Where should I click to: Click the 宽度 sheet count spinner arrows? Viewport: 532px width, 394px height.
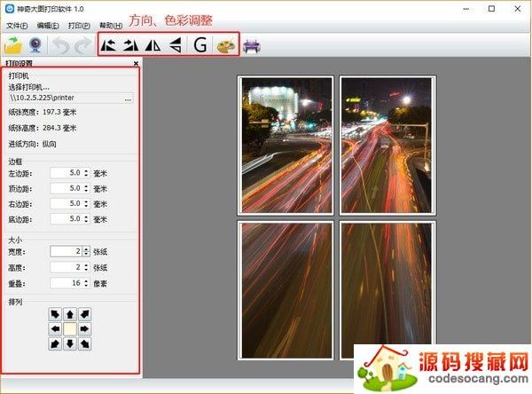pos(86,251)
